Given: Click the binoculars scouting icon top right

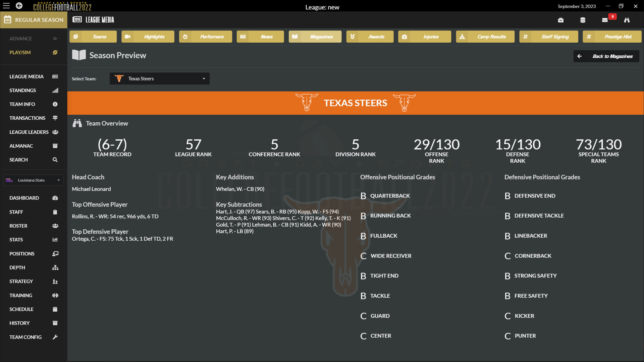Looking at the screenshot, I should point(627,20).
